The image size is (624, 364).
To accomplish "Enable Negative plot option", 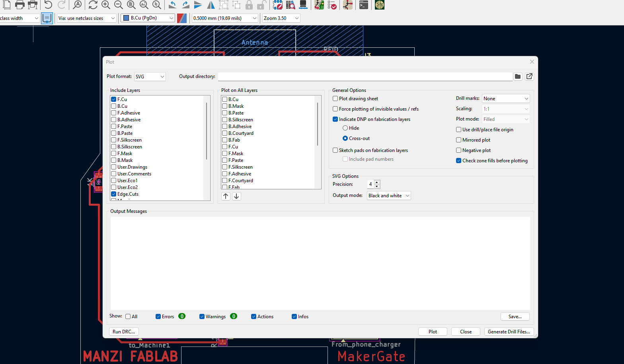I will (459, 150).
